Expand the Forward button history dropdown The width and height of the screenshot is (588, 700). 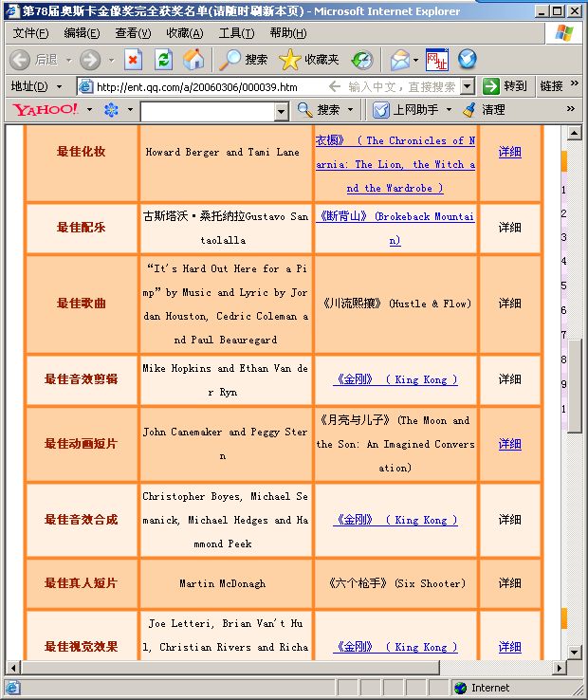[111, 60]
